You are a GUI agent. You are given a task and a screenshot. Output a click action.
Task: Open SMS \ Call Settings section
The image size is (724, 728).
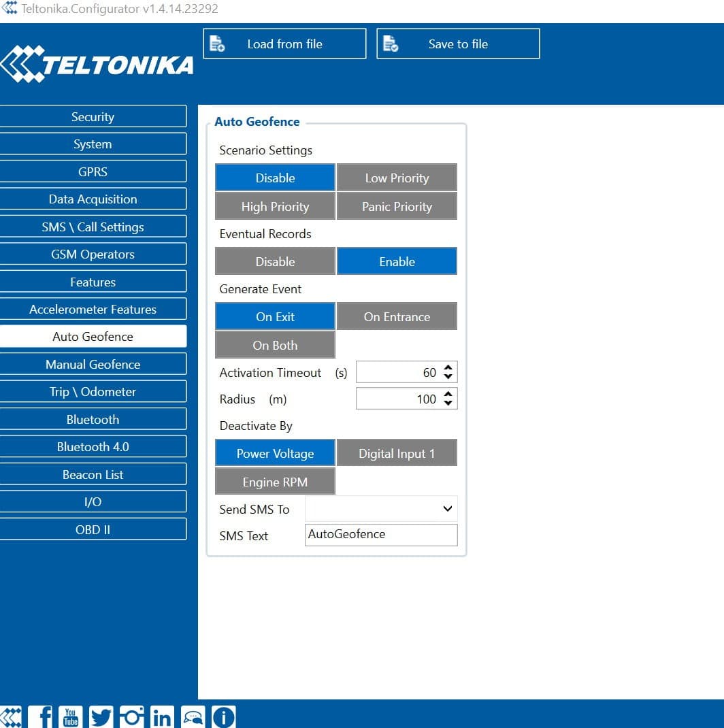[x=93, y=227]
